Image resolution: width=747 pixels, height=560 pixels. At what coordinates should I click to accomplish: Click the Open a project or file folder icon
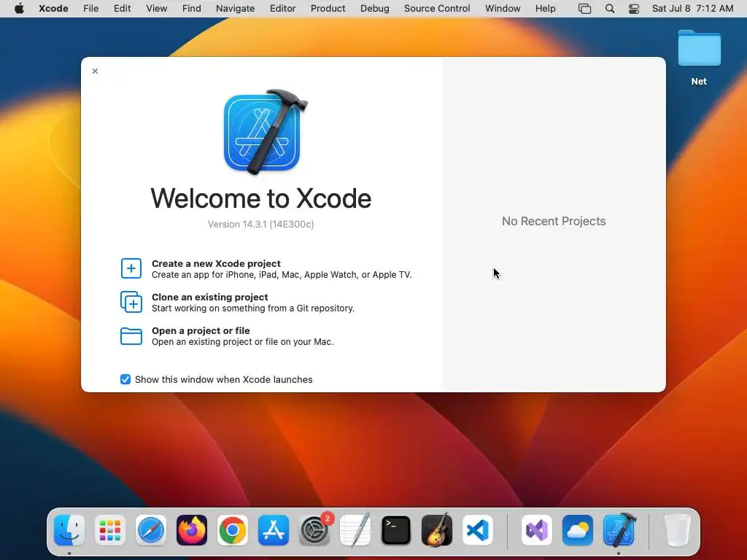click(x=131, y=335)
